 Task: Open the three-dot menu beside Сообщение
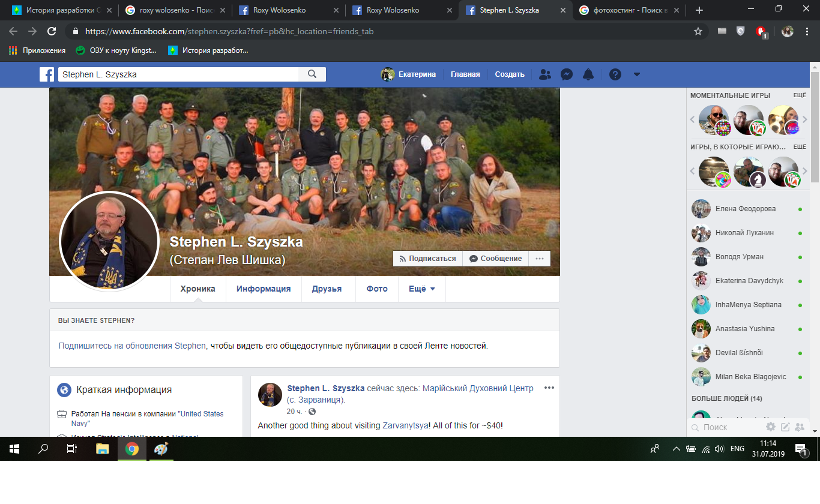539,259
